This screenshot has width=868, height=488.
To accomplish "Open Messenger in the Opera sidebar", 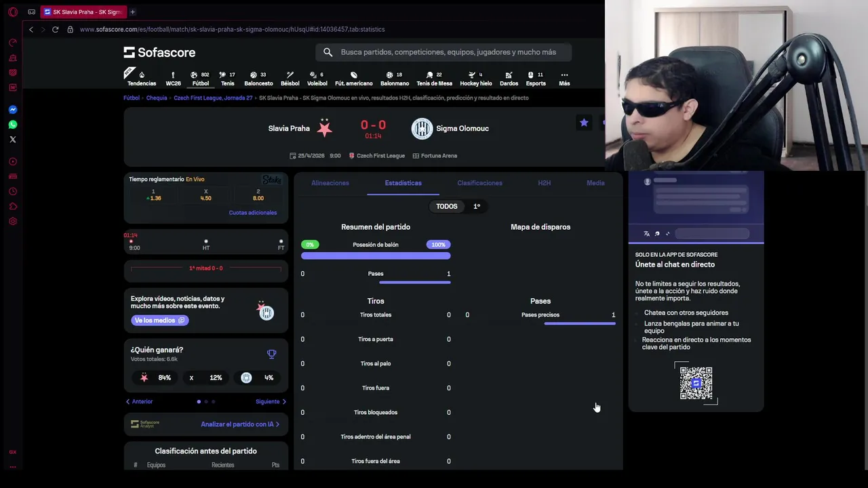I will click(12, 109).
